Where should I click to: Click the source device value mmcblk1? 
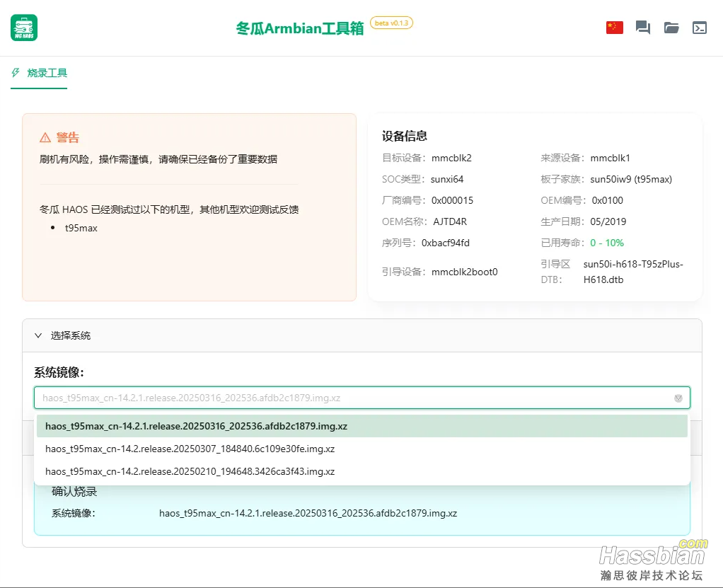[x=610, y=158]
